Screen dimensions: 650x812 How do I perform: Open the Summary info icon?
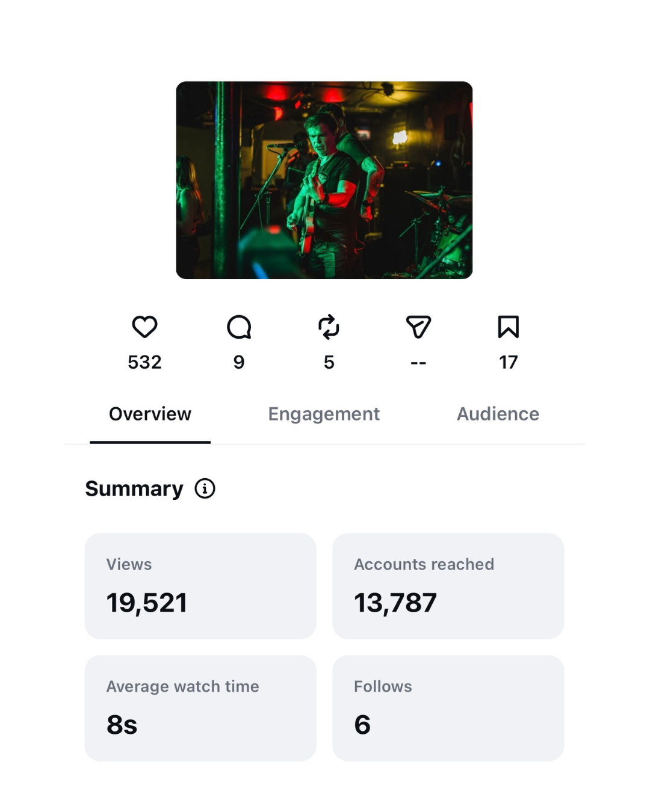pyautogui.click(x=205, y=488)
